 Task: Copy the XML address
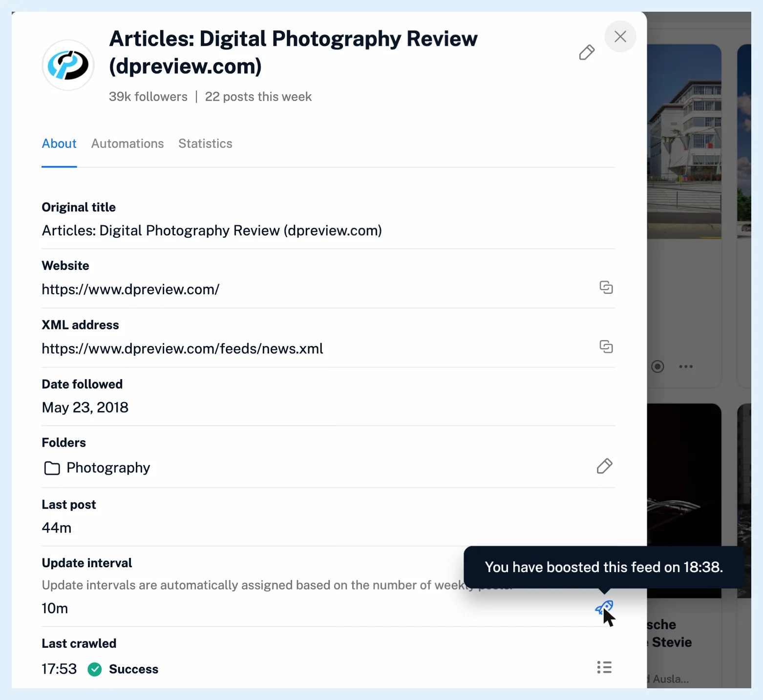coord(606,347)
